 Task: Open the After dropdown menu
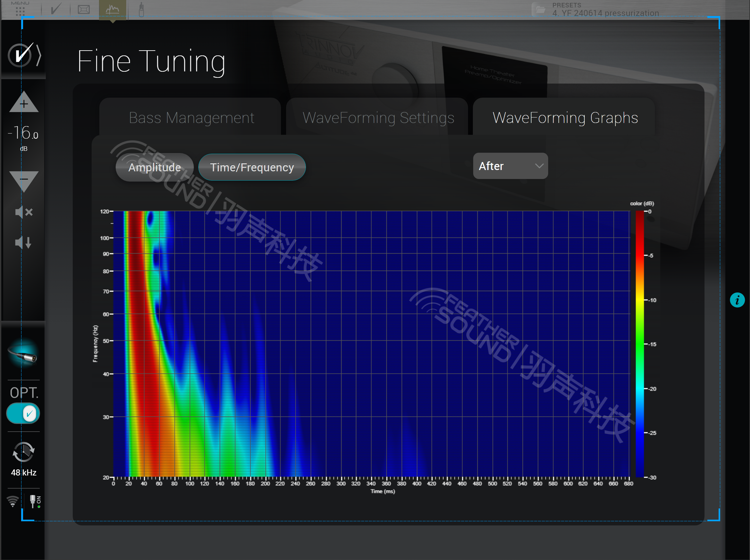pos(510,166)
